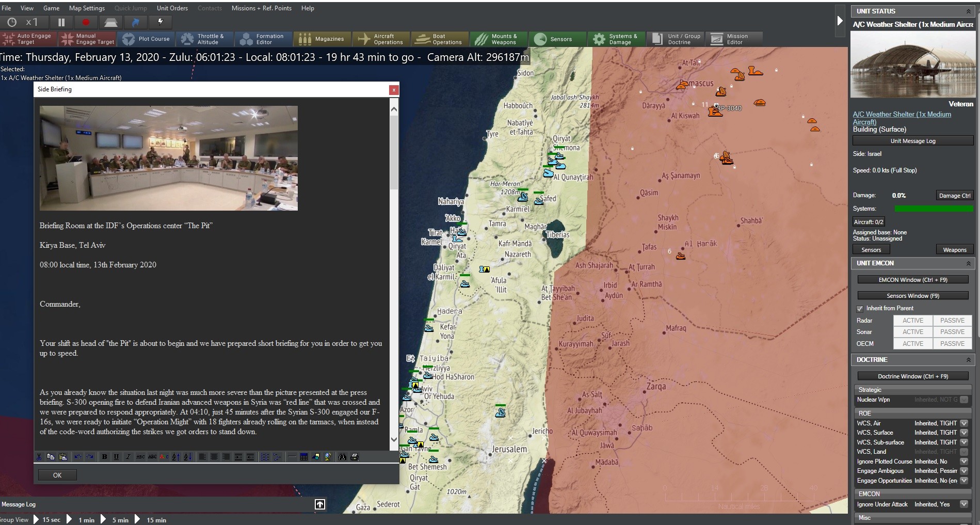Apply bold formatting in the briefing editor
Image resolution: width=980 pixels, height=525 pixels.
(x=104, y=457)
